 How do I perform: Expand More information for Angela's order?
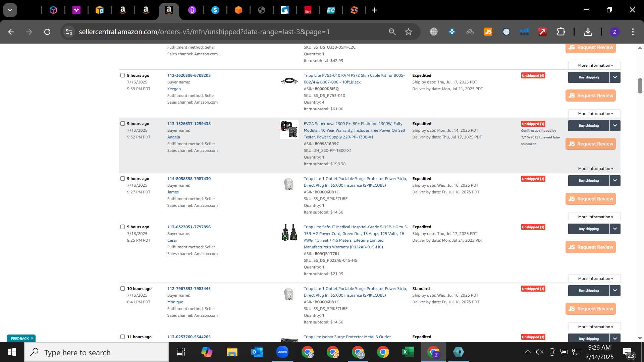(x=595, y=169)
